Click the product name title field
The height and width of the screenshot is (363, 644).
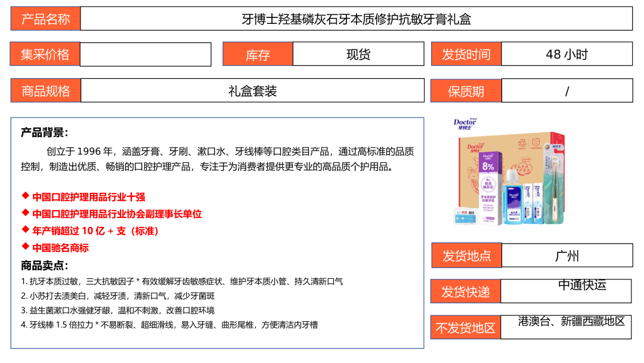pyautogui.click(x=356, y=19)
